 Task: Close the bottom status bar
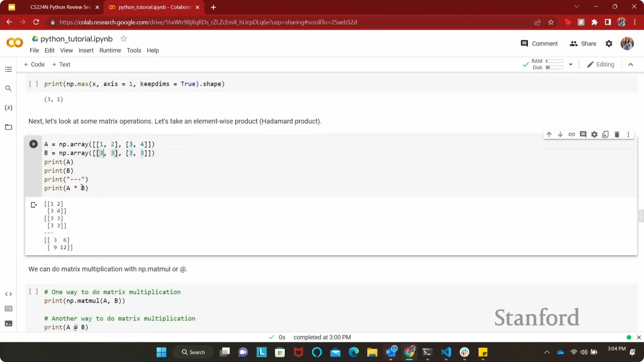click(x=639, y=338)
